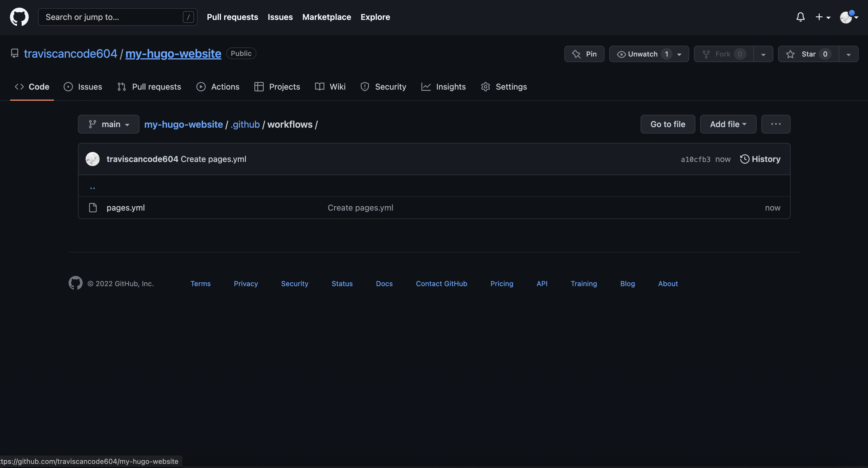Click my-hugo-website in the breadcrumb path
The image size is (868, 468).
point(184,124)
